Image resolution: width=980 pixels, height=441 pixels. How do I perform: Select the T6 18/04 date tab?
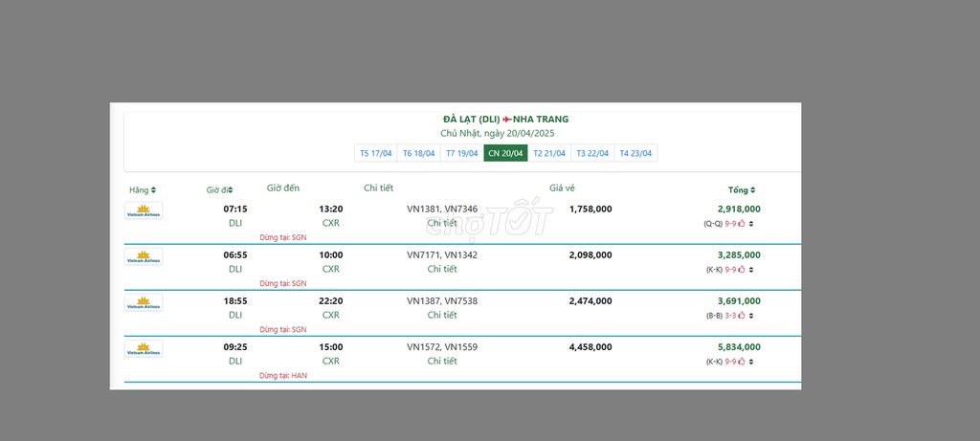(x=419, y=153)
